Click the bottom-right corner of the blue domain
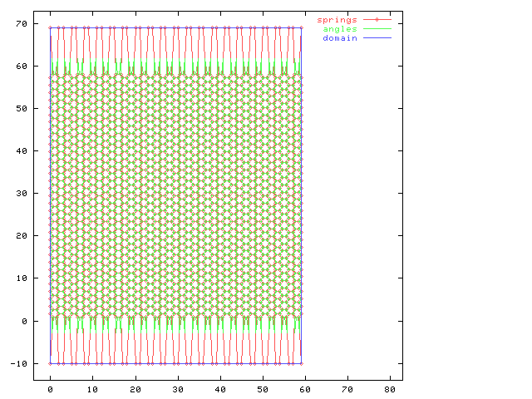The width and height of the screenshot is (532, 399). pyautogui.click(x=301, y=363)
